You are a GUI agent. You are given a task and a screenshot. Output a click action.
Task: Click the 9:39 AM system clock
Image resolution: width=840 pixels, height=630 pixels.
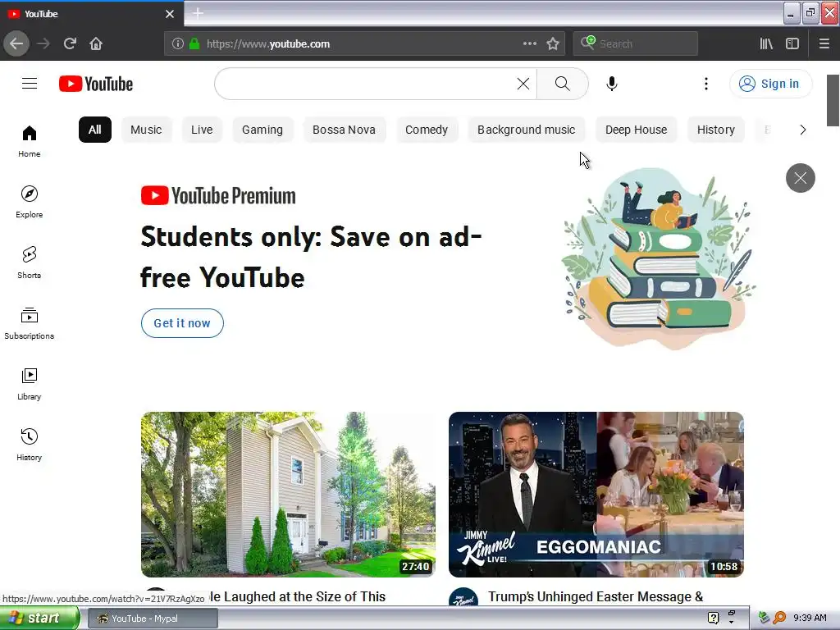point(810,618)
